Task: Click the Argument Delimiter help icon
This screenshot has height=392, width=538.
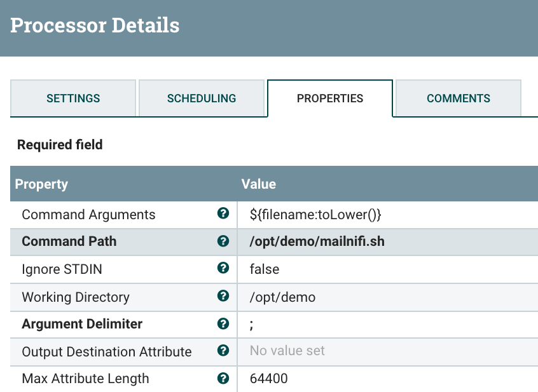Action: coord(223,324)
